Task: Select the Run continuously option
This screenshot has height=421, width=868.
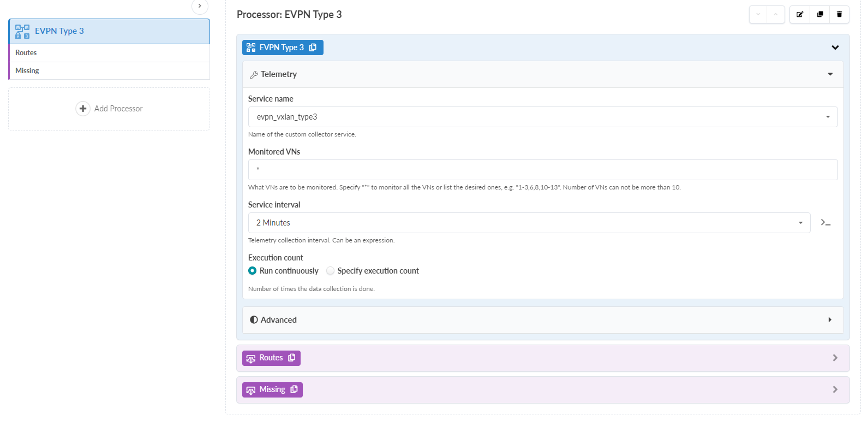Action: (253, 271)
